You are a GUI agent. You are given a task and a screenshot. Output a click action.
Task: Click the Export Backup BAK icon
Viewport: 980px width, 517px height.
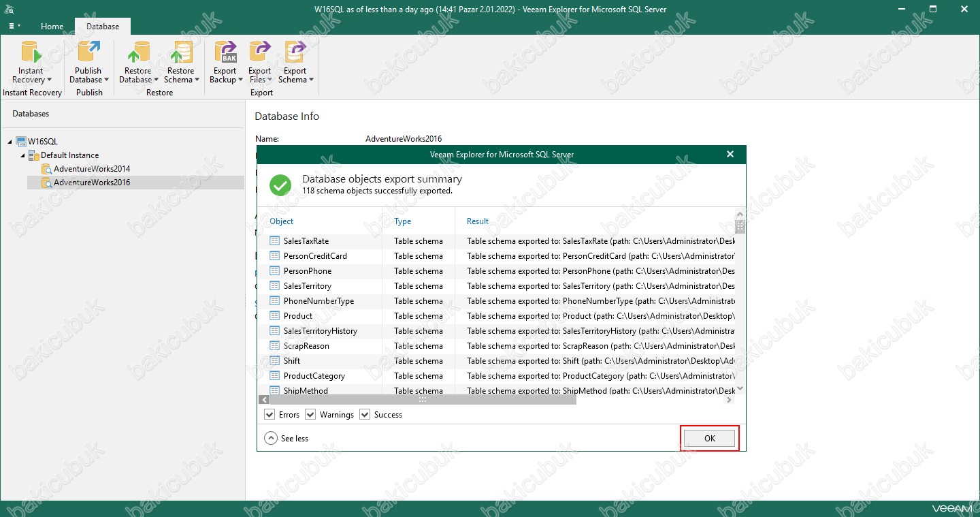225,52
